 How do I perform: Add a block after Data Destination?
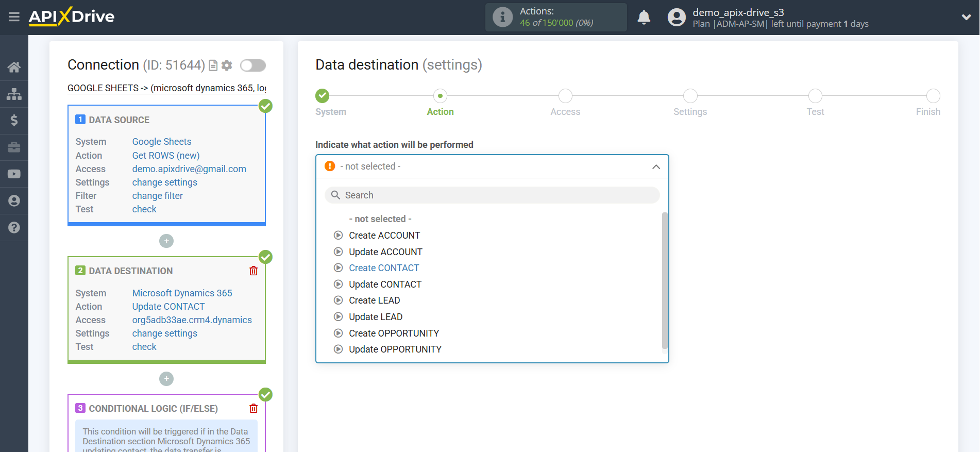point(166,379)
